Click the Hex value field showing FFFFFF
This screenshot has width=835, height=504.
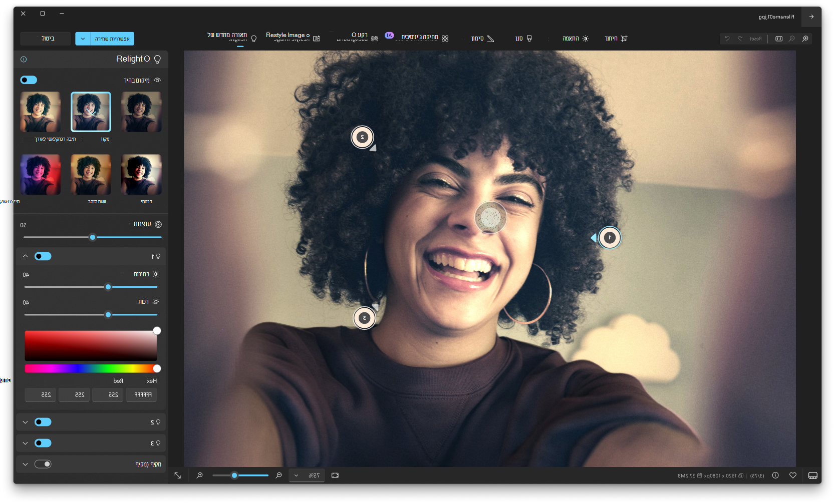coord(142,395)
